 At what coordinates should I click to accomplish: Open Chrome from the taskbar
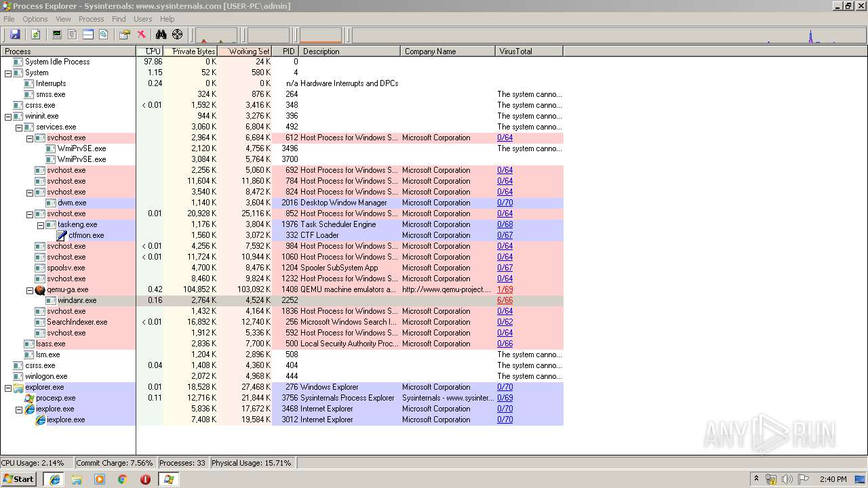pos(122,479)
